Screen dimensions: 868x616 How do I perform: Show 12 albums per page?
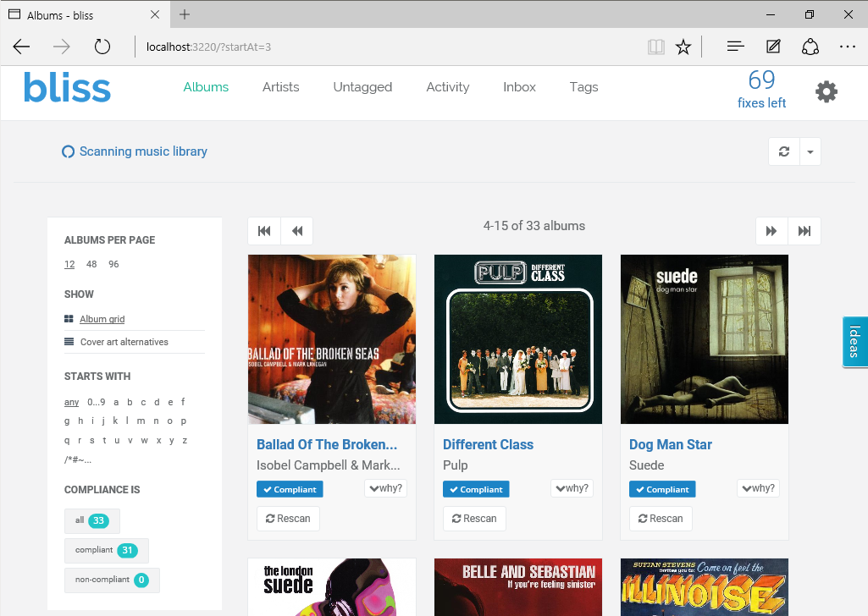coord(69,264)
